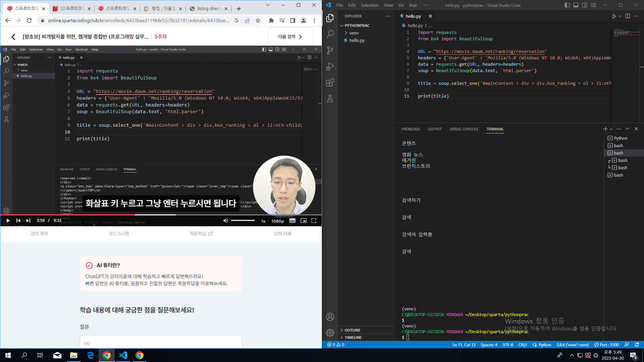Screen dimensions: 644x362
Task: Open File Explorer from taskbar
Action: [73, 355]
